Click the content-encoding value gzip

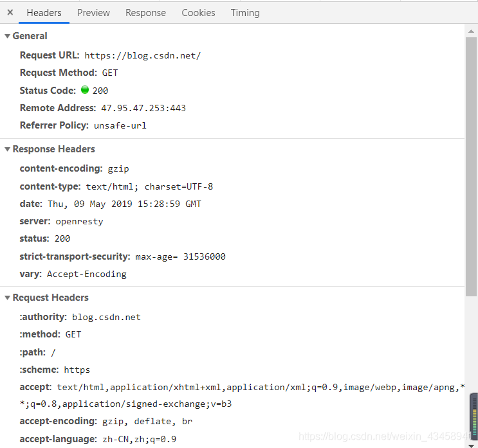click(118, 169)
